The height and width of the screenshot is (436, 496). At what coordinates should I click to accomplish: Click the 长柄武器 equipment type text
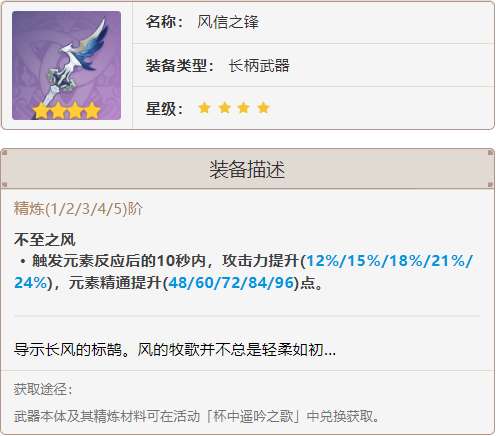tap(259, 65)
